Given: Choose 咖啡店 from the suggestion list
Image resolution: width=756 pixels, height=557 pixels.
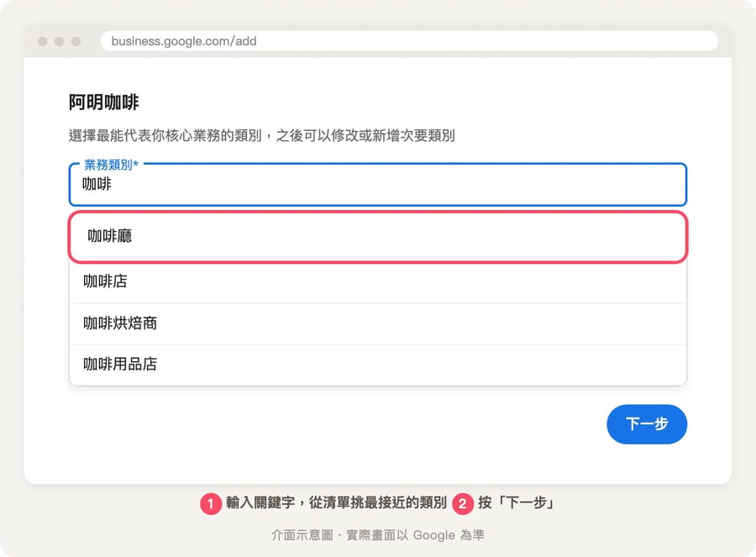Looking at the screenshot, I should coord(377,281).
